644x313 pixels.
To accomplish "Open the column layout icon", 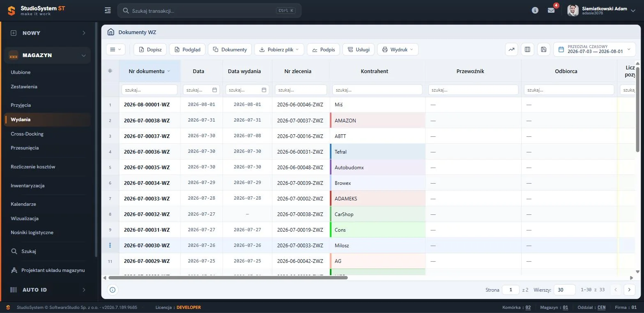I will (527, 49).
